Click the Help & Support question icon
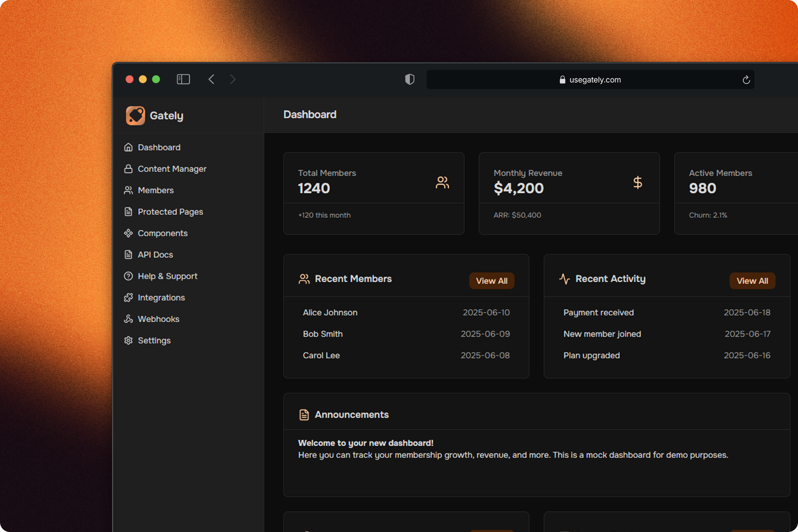Screen dimensions: 798x532 128,276
